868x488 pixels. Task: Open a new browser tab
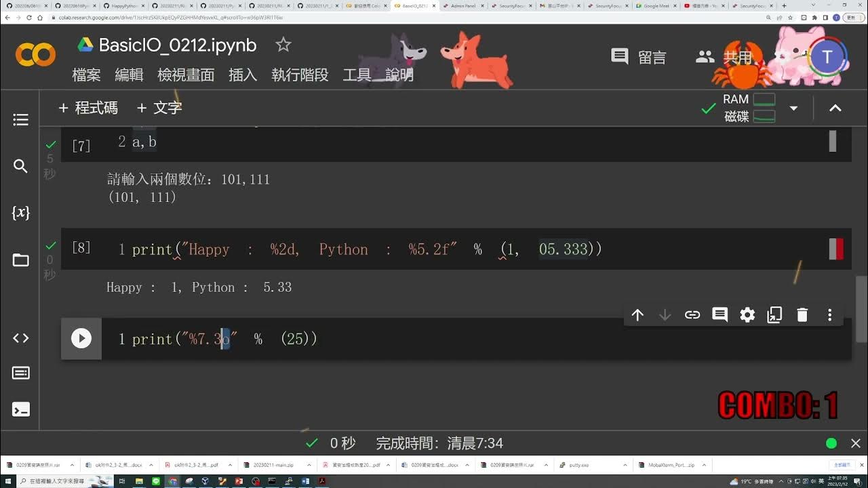784,5
